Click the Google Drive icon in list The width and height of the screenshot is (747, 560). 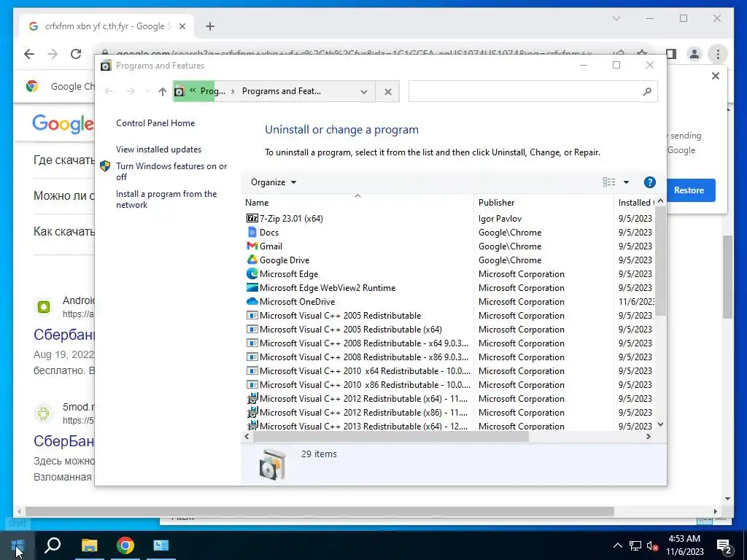[x=252, y=260]
